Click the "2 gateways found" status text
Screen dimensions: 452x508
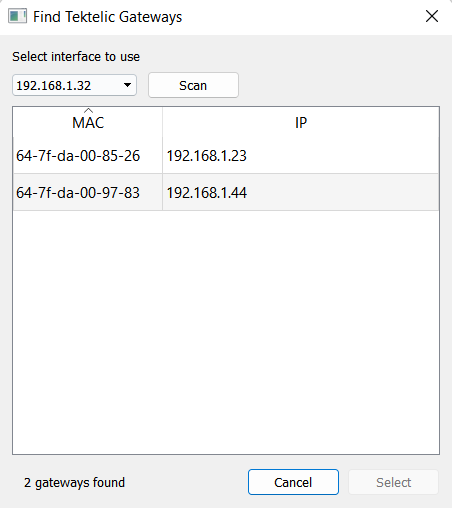click(74, 482)
